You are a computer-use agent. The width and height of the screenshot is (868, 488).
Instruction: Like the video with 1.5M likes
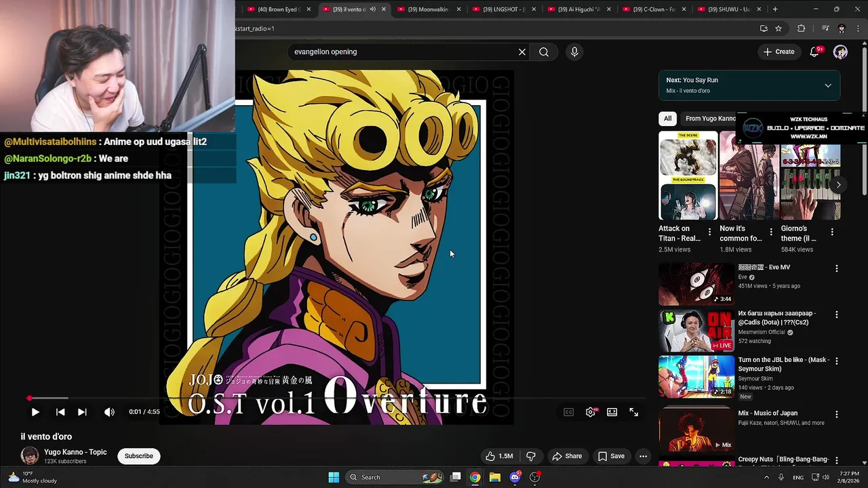pyautogui.click(x=498, y=456)
